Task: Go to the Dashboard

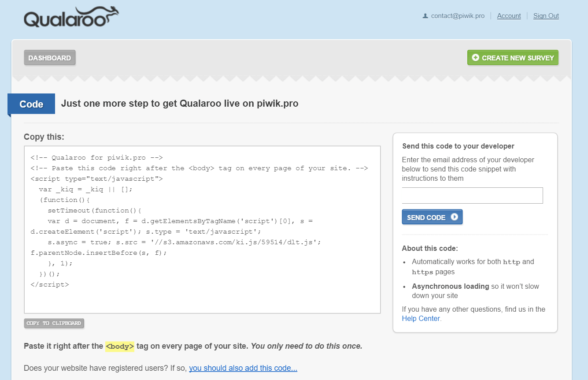Action: click(50, 58)
